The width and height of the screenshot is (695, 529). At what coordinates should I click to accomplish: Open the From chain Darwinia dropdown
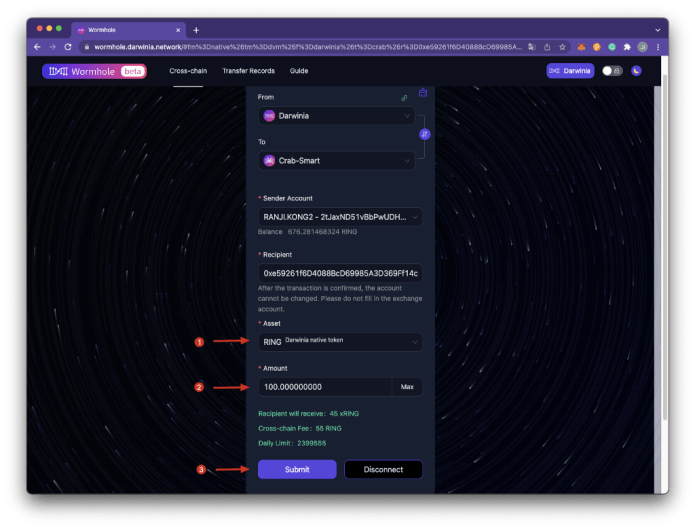tap(336, 116)
